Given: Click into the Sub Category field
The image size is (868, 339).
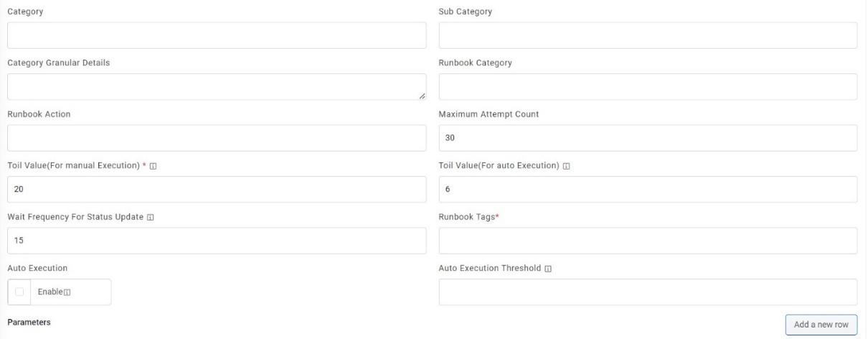Looking at the screenshot, I should 648,35.
